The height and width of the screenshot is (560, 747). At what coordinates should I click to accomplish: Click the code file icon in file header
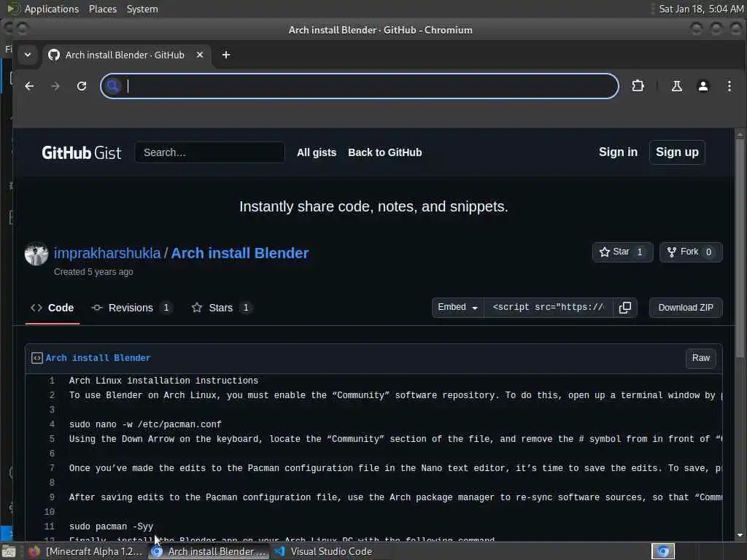(x=36, y=358)
